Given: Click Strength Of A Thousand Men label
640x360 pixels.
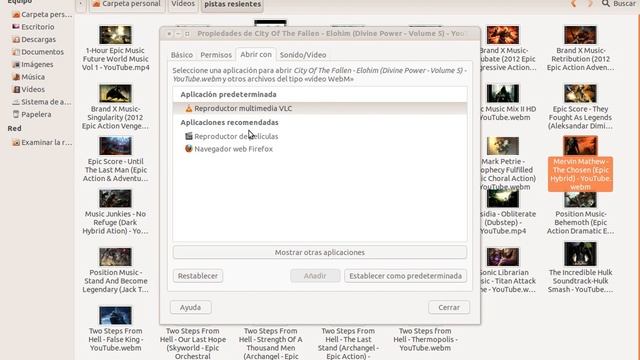Looking at the screenshot, I should 270,343.
